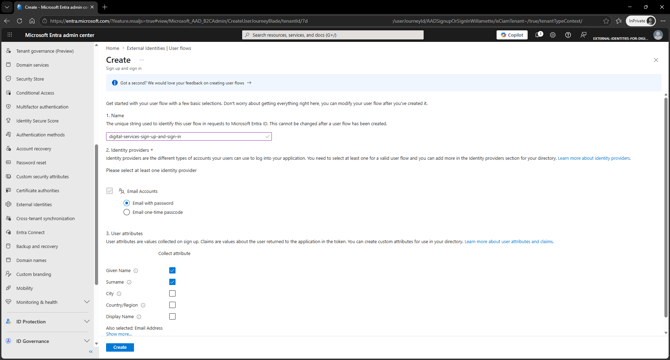Open the account avatar menu
Viewport: 670px width, 360px height.
[658, 35]
